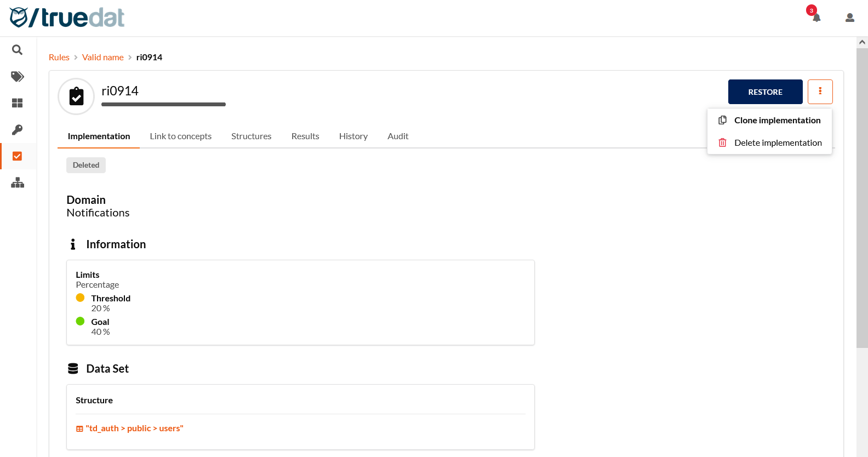Open the dashboard grid icon in sidebar
This screenshot has width=868, height=457.
pos(18,103)
